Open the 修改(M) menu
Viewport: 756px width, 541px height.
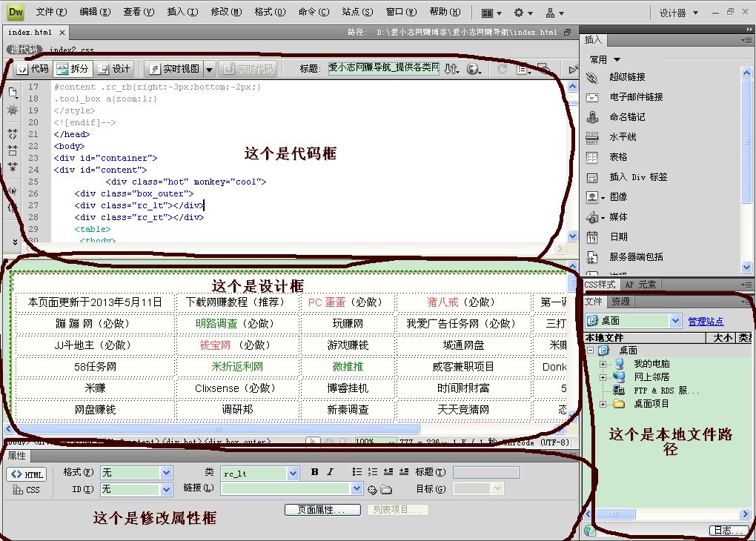point(226,12)
